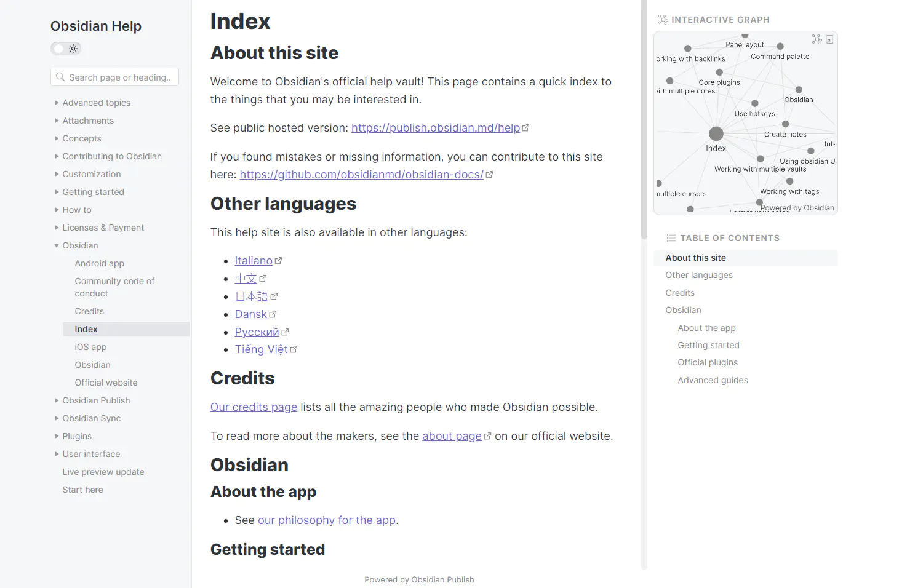Collapse the Obsidian folder in sidebar
This screenshot has width=899, height=588.
57,245
